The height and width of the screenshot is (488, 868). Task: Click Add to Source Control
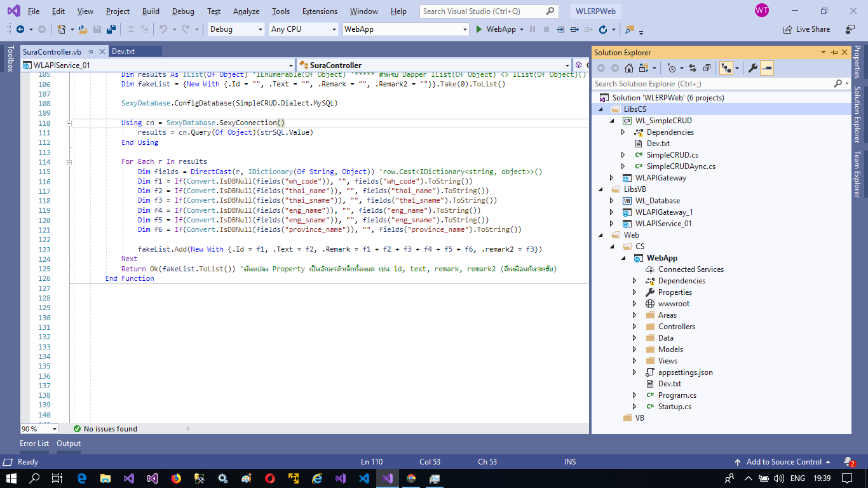point(783,462)
